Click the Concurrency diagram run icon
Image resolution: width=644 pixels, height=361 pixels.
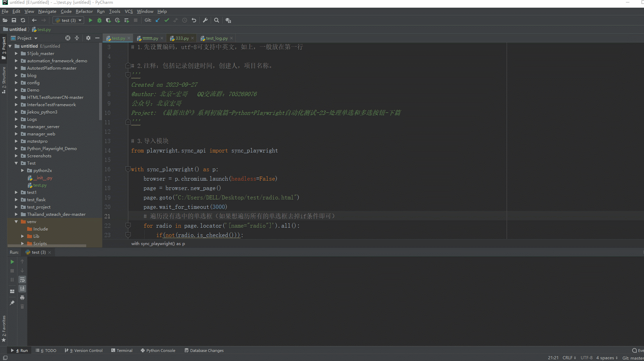point(127,20)
